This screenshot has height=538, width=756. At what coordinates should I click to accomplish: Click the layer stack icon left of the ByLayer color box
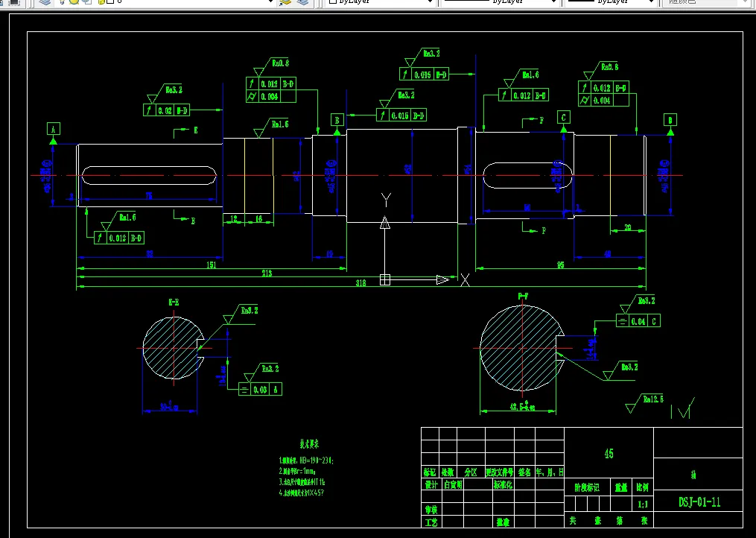coord(302,2)
